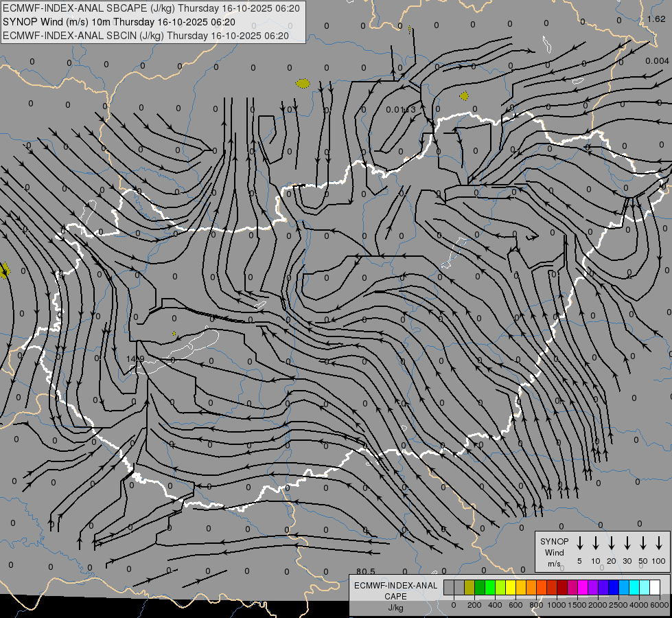The image size is (672, 618).
Task: Click the 10 m/s wind arrow in legend
Action: 595,543
